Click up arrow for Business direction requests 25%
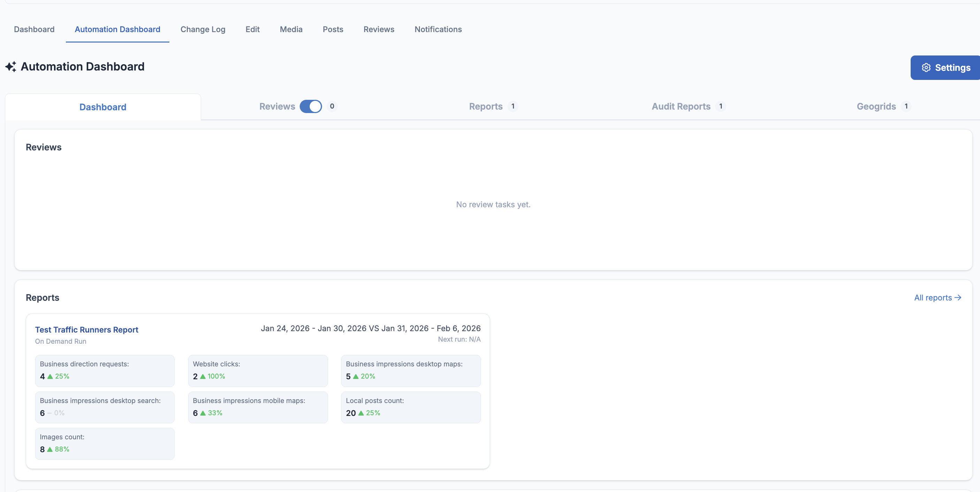Viewport: 980px width, 492px height. (50, 376)
